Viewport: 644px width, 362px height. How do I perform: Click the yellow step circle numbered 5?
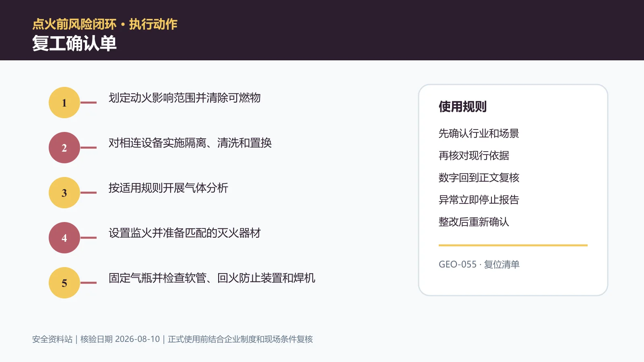click(64, 283)
